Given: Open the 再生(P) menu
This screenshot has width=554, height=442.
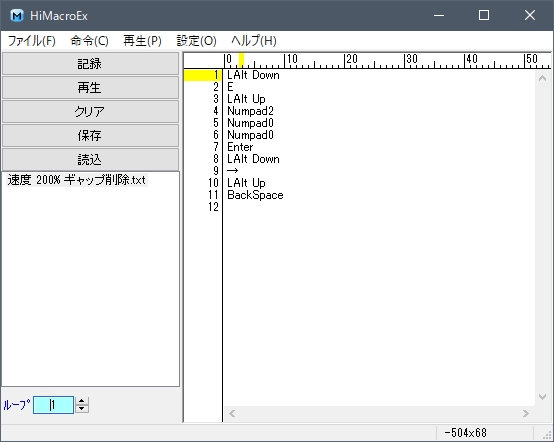Looking at the screenshot, I should click(142, 41).
